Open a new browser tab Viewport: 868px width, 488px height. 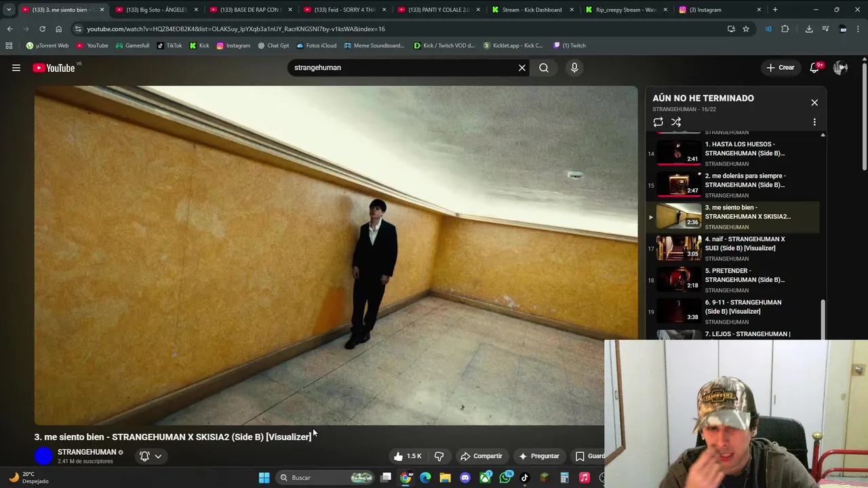(775, 9)
